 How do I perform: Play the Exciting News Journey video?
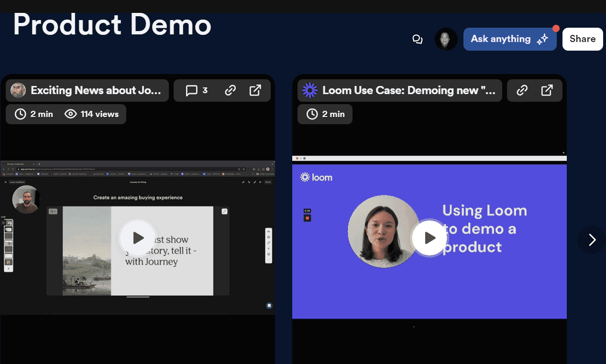point(138,237)
